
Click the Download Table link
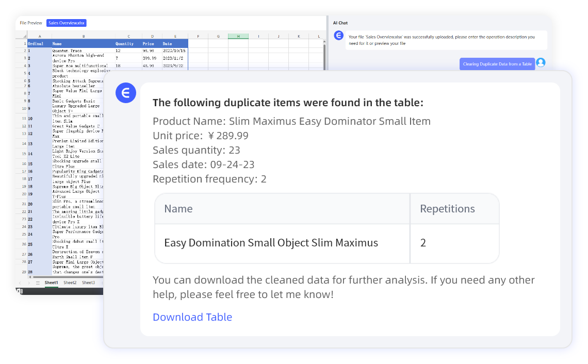click(x=192, y=317)
